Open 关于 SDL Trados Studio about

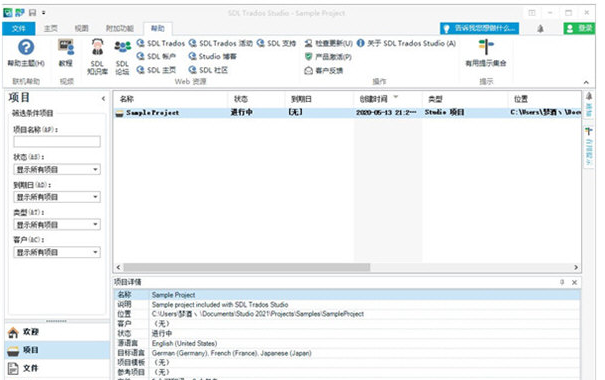(x=406, y=43)
